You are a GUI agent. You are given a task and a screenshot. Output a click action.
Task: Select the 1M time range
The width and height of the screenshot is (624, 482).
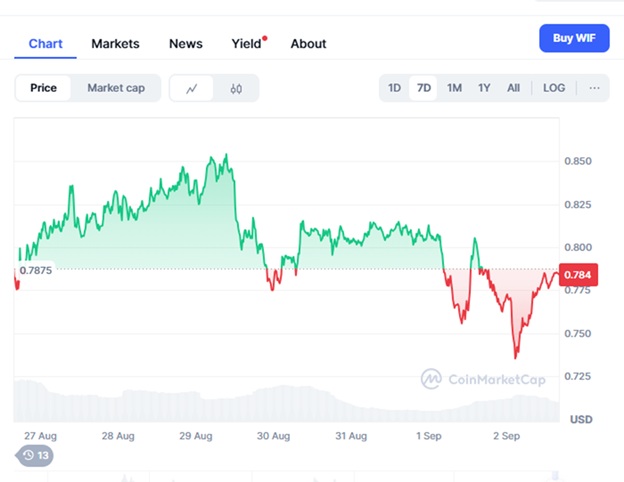point(454,88)
